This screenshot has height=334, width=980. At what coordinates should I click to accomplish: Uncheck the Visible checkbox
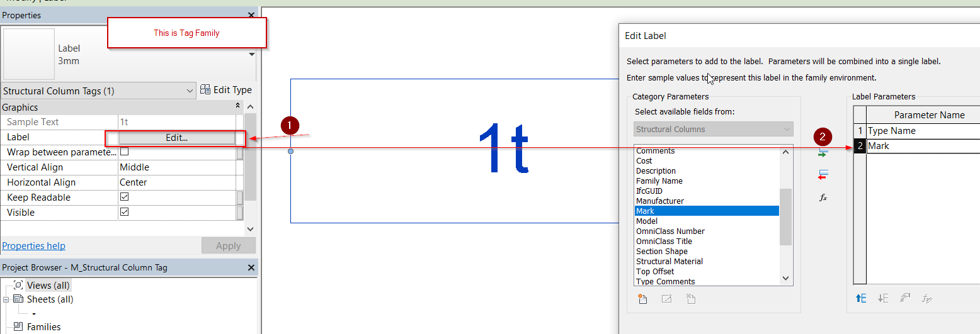tap(125, 212)
